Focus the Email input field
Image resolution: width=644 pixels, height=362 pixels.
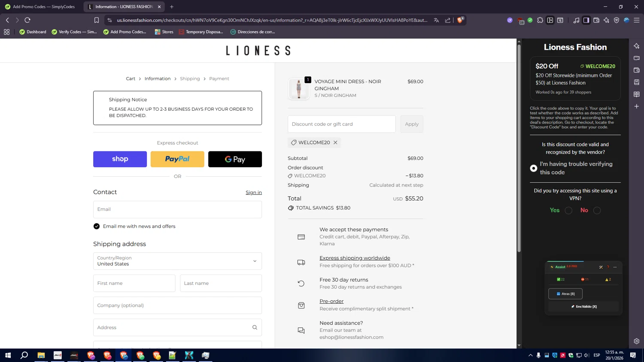(177, 209)
